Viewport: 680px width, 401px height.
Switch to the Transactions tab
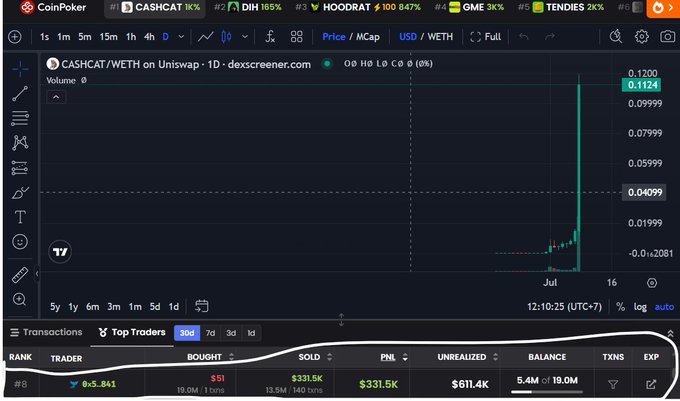click(46, 332)
